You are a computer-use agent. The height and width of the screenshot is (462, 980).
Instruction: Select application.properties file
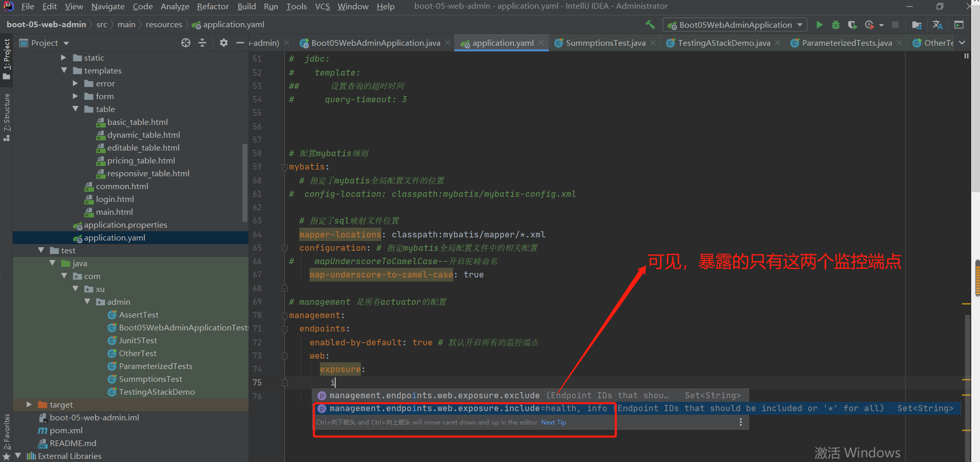[125, 225]
